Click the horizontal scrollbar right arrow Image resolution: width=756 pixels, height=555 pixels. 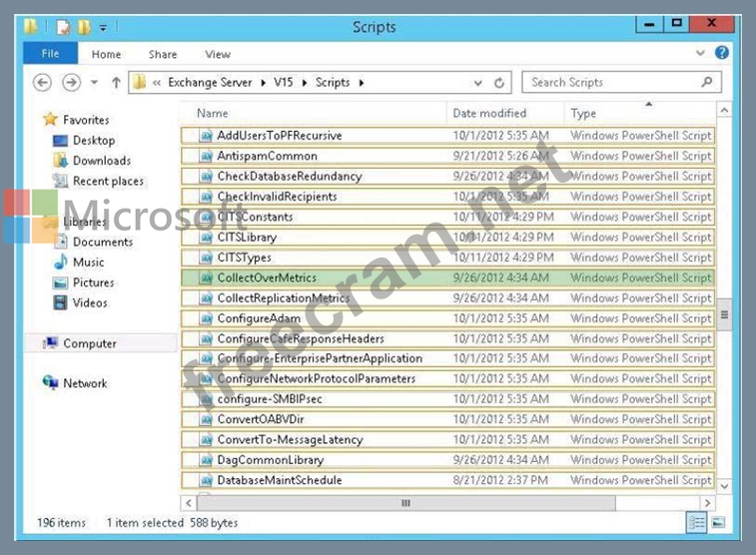[707, 503]
